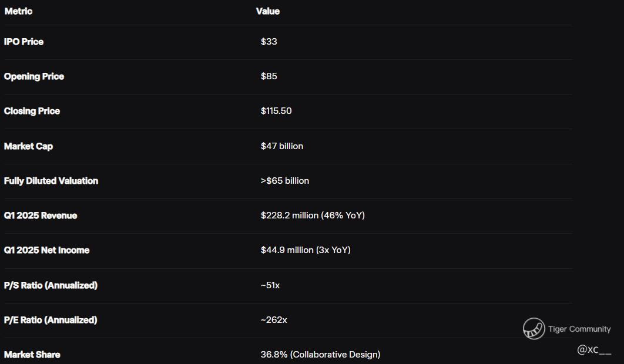Click the Tiger Community watermark text

[x=579, y=329]
